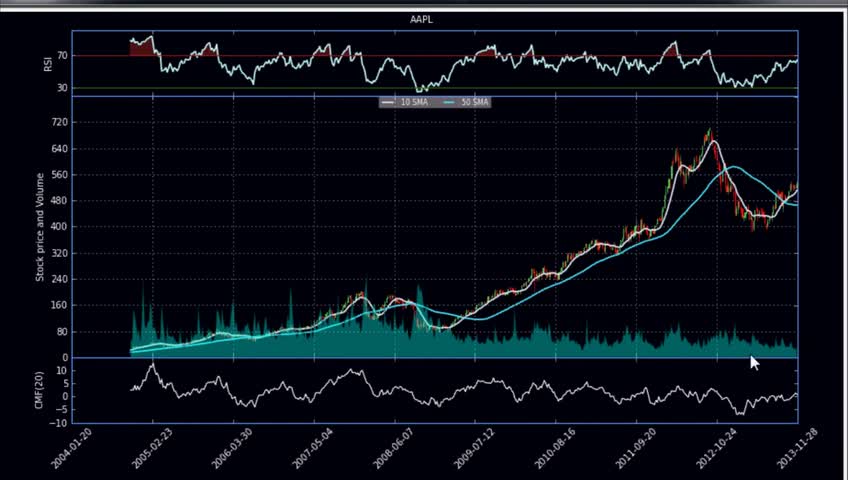Click the 2007-05-04 date label

pyautogui.click(x=313, y=448)
